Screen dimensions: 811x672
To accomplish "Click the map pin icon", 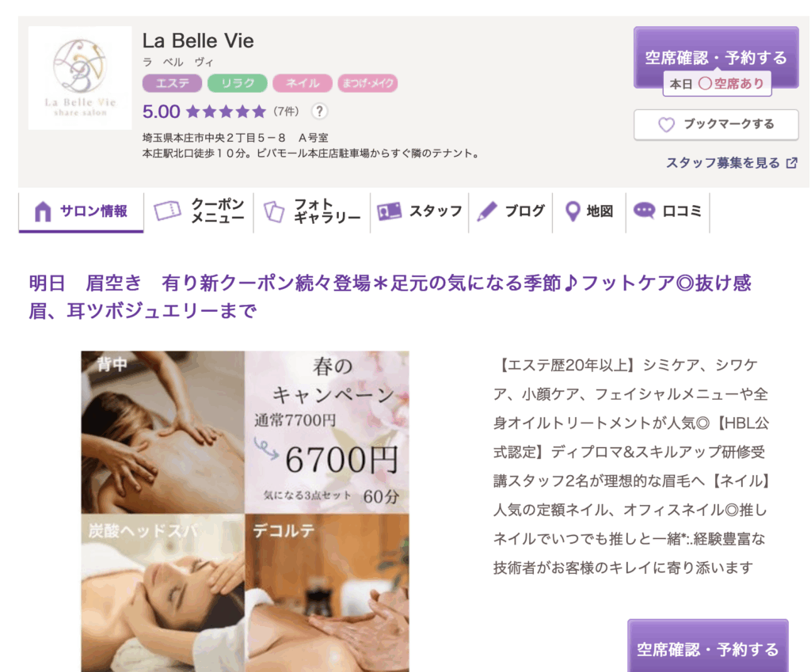I will pos(573,211).
